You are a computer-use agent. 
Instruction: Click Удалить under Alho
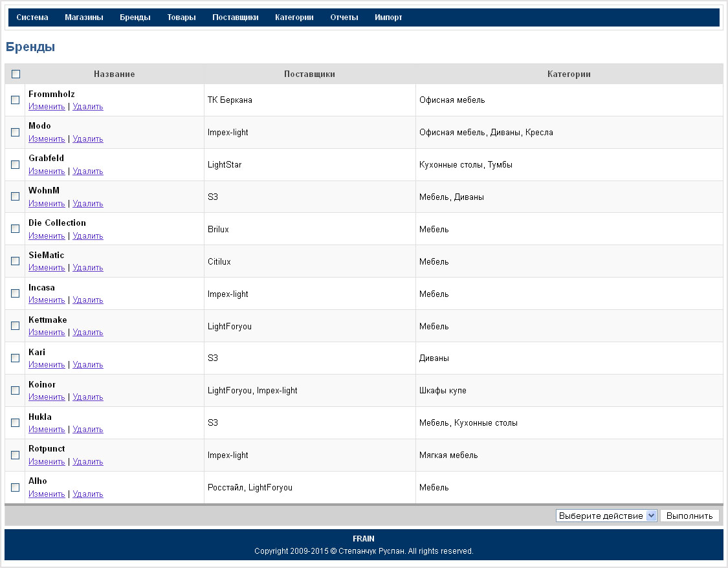click(x=88, y=494)
